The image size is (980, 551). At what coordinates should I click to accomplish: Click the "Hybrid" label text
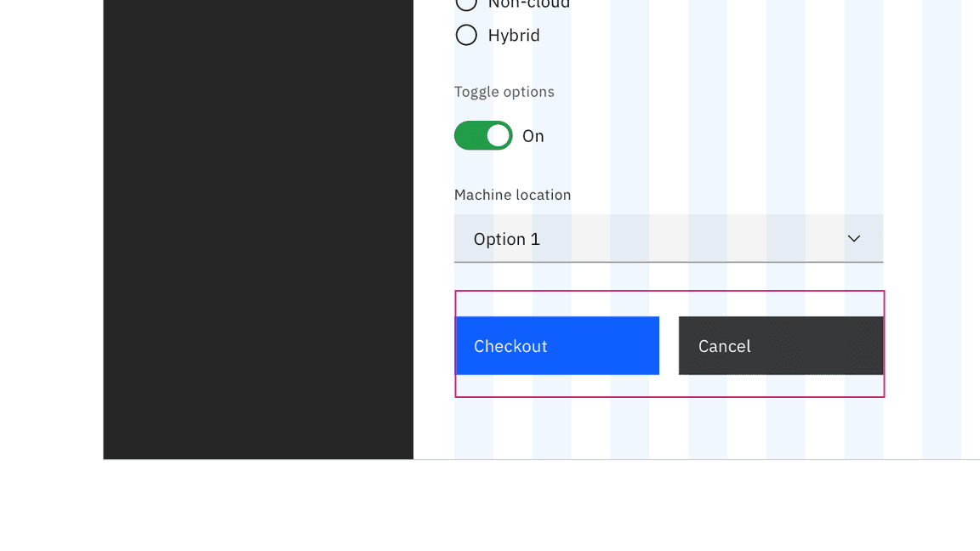[x=514, y=35]
